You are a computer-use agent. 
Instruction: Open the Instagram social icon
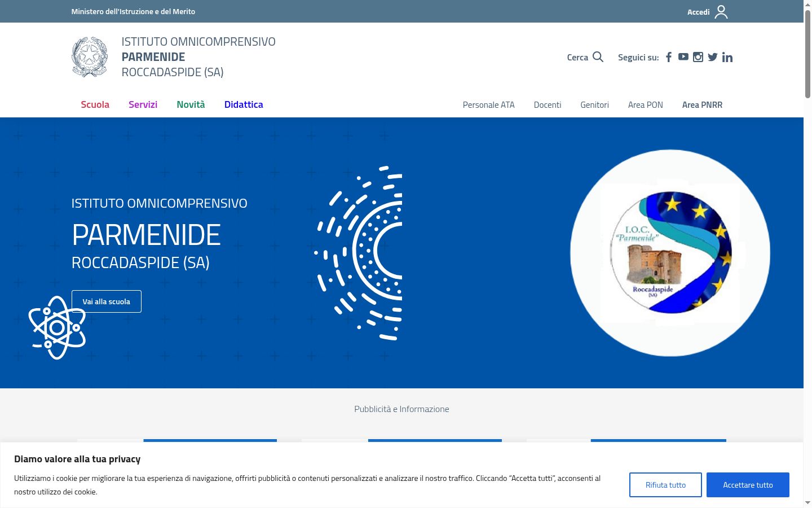(x=698, y=57)
